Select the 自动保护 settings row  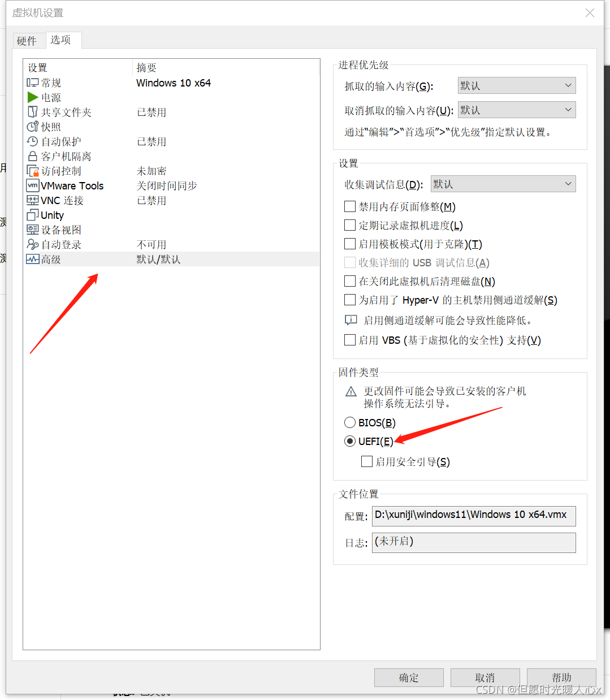point(172,141)
